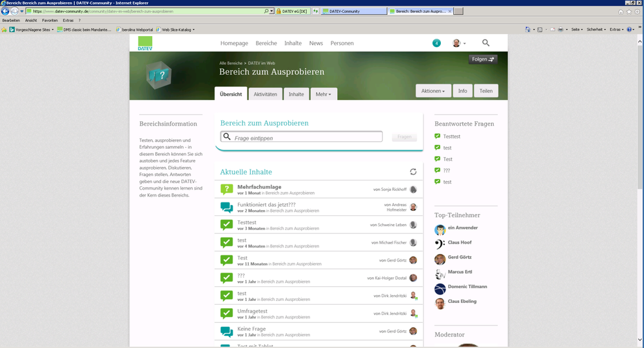
Task: Click discussion icon beside Keine Frage
Action: pyautogui.click(x=227, y=331)
